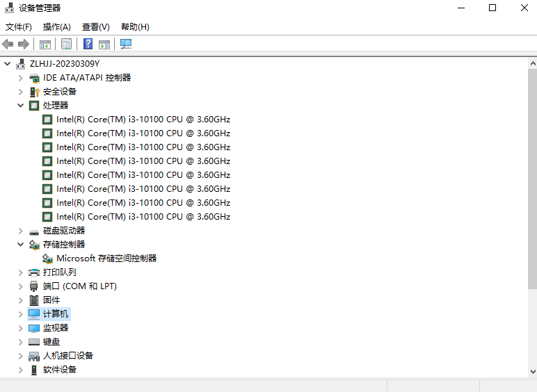
Task: Minimize the 设备管理器 window
Action: click(x=461, y=8)
